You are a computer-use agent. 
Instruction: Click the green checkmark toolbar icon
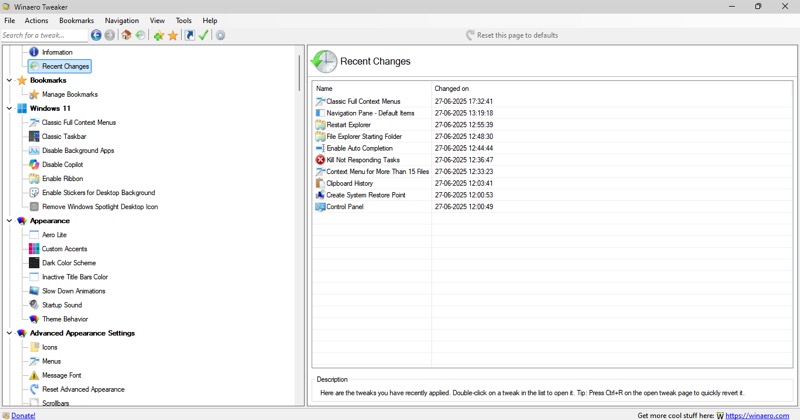tap(204, 35)
